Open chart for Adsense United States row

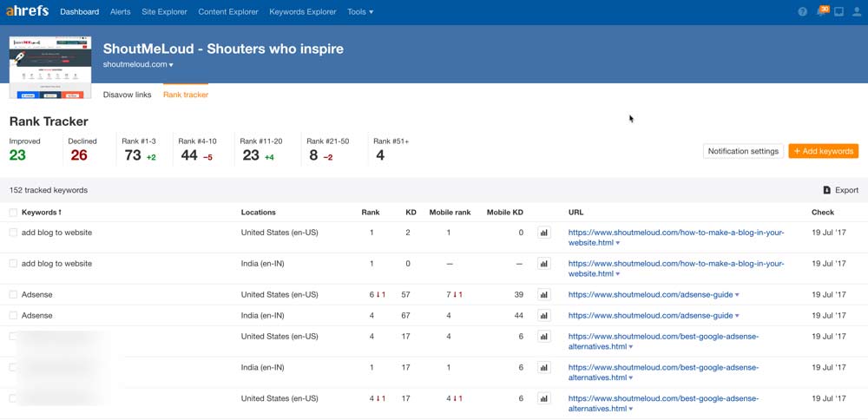coord(543,295)
